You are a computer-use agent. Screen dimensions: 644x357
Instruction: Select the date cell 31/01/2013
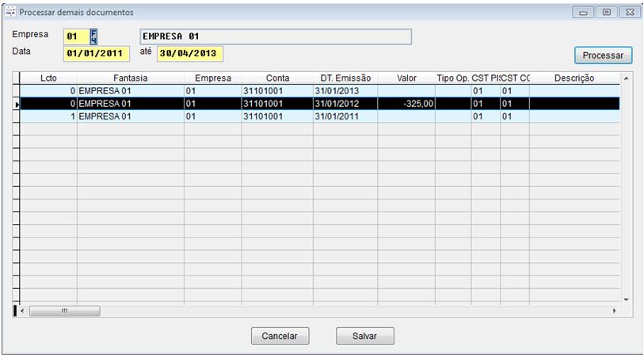(345, 91)
